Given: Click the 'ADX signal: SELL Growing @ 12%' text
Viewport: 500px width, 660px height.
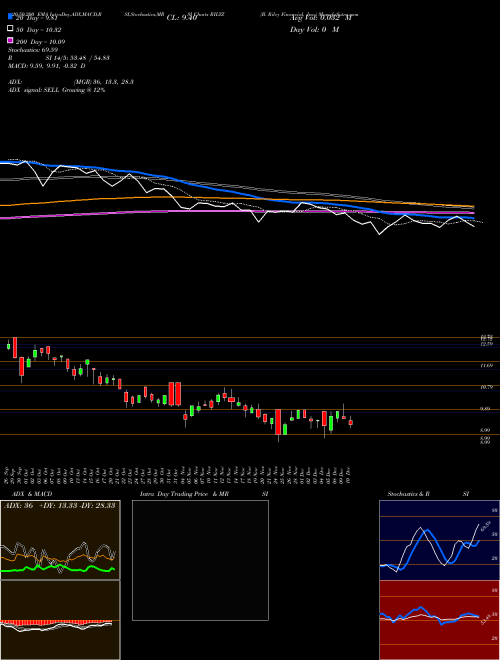Looking at the screenshot, I should tap(56, 90).
